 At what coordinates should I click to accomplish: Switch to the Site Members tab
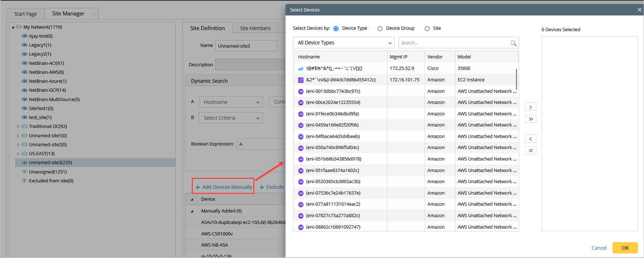coord(255,28)
